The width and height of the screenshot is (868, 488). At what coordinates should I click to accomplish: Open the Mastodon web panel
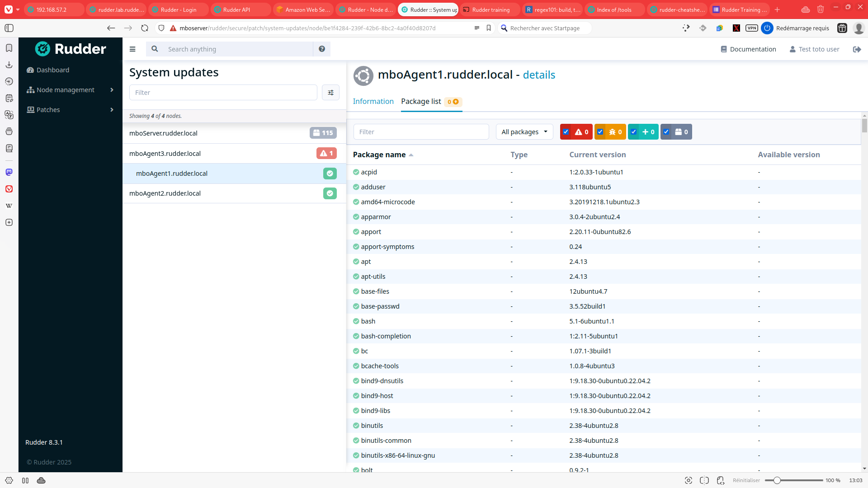(x=9, y=172)
